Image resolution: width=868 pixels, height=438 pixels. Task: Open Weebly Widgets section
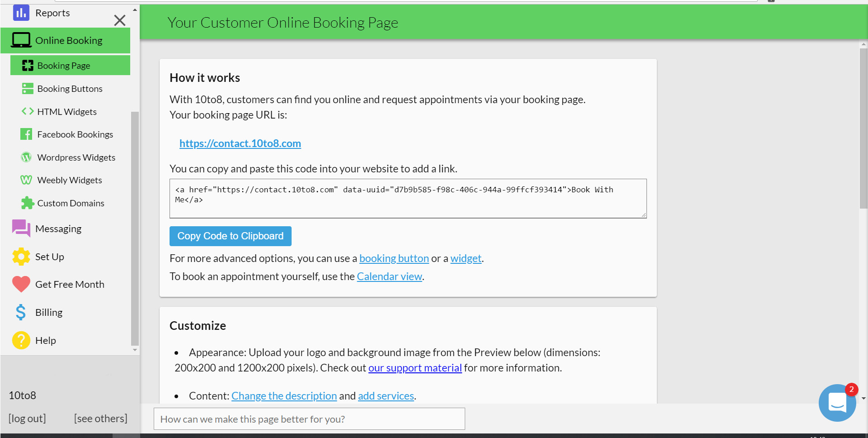(70, 180)
